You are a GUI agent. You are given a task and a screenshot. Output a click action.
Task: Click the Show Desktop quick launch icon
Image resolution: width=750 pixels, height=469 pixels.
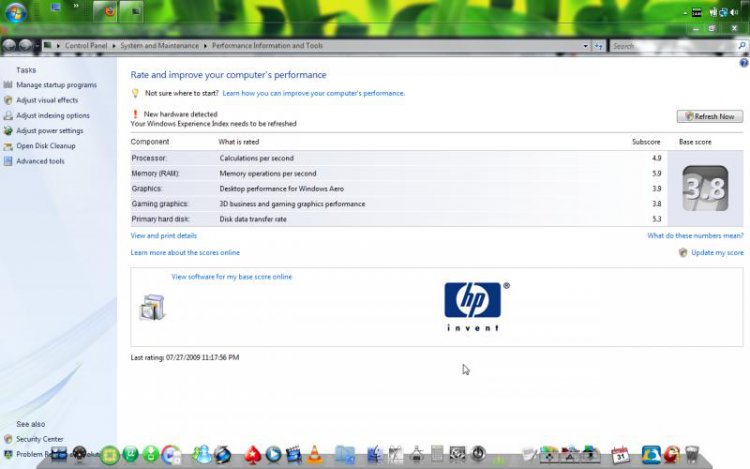(56, 8)
